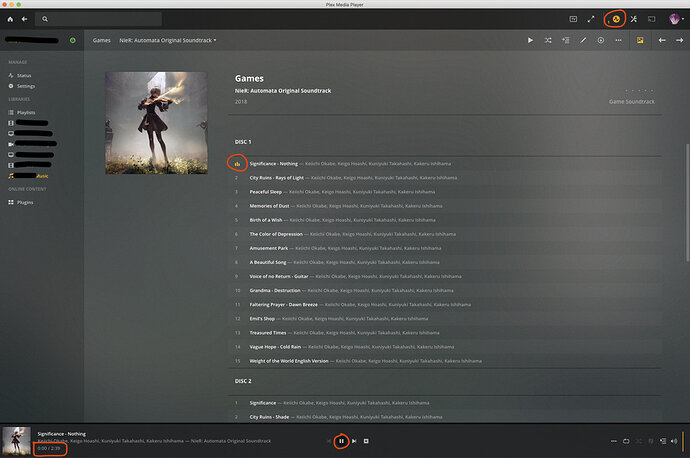Screen dimensions: 690x458
Task: Stop playback with the square button
Action: pyautogui.click(x=366, y=441)
